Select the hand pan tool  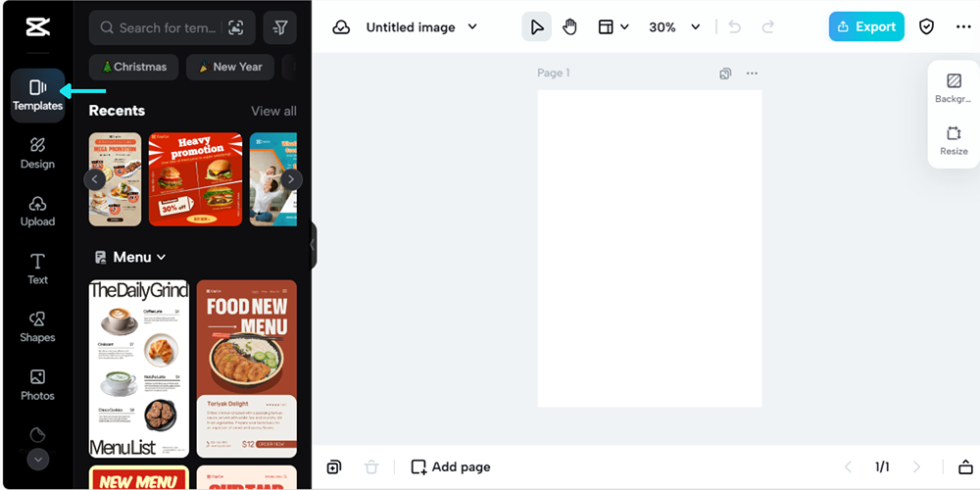[569, 26]
